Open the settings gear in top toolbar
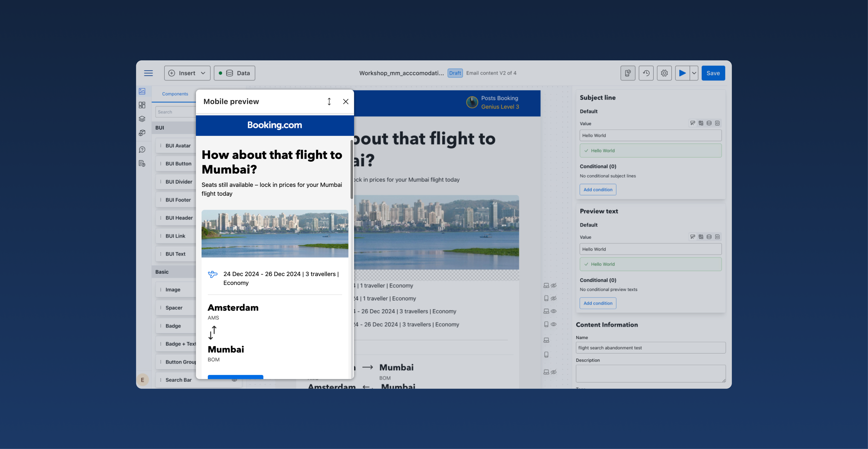 pyautogui.click(x=664, y=73)
